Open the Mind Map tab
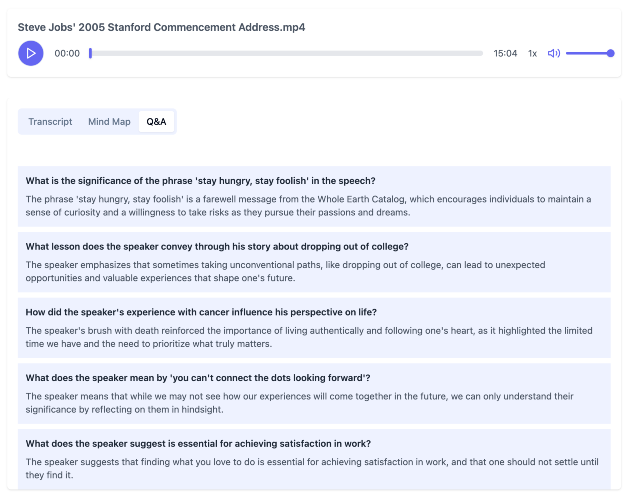The height and width of the screenshot is (500, 633). [x=109, y=122]
